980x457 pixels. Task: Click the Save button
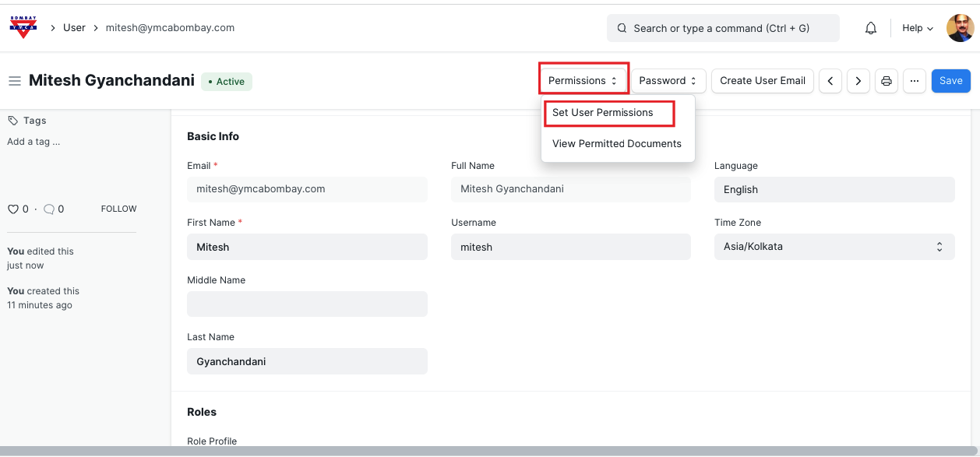pos(950,81)
